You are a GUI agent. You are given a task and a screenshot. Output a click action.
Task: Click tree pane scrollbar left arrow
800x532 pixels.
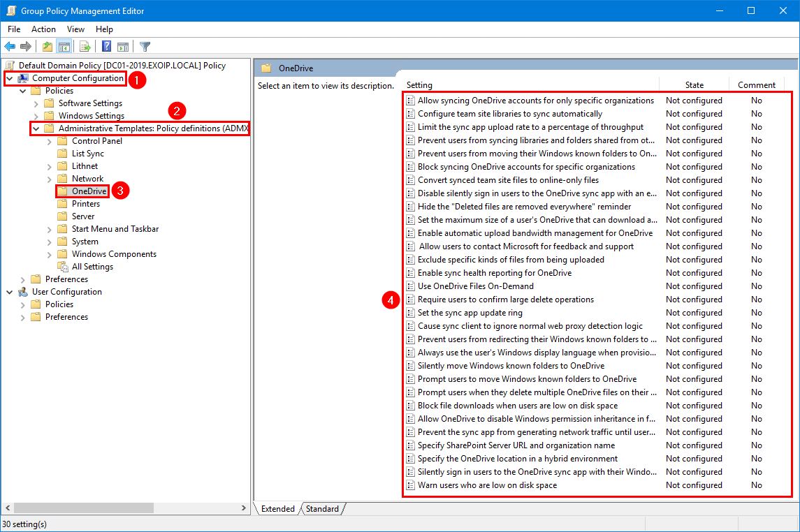tap(8, 508)
